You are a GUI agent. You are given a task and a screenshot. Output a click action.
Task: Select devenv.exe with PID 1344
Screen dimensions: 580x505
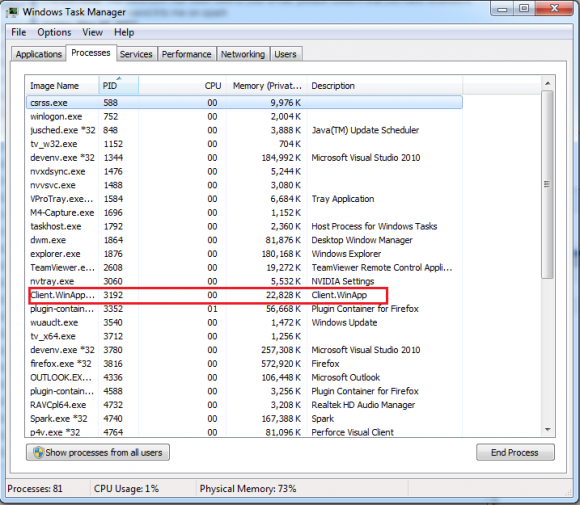point(244,158)
